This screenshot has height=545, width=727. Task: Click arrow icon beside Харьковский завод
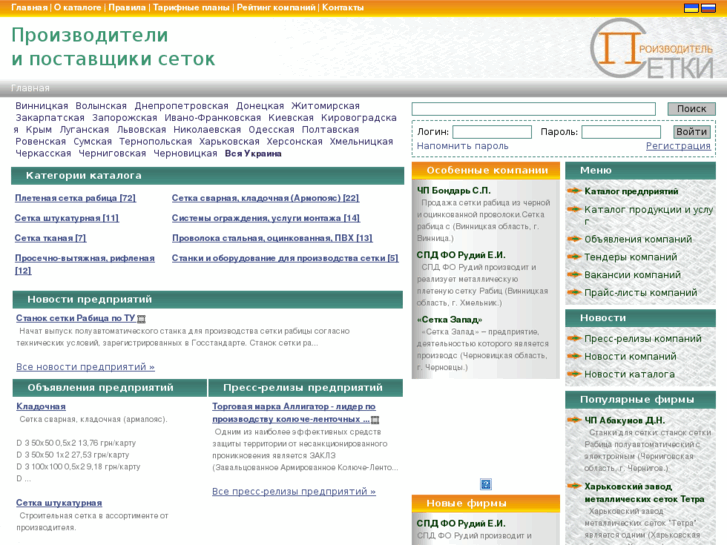coord(574,486)
